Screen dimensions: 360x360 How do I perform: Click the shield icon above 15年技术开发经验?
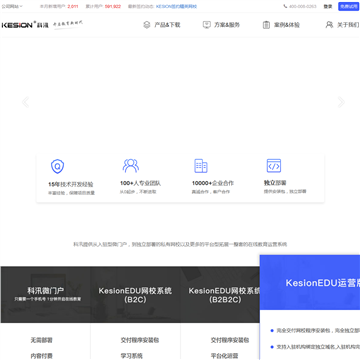[57, 166]
